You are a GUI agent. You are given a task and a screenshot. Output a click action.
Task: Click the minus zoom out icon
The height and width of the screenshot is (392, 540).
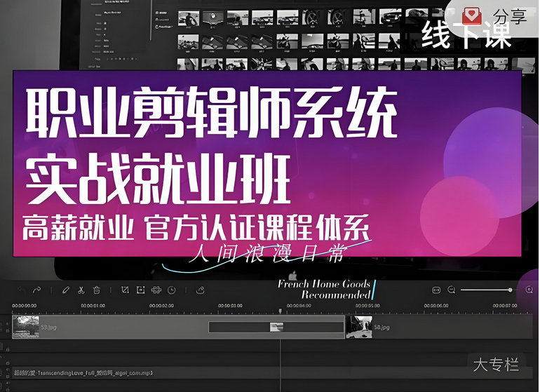point(452,290)
